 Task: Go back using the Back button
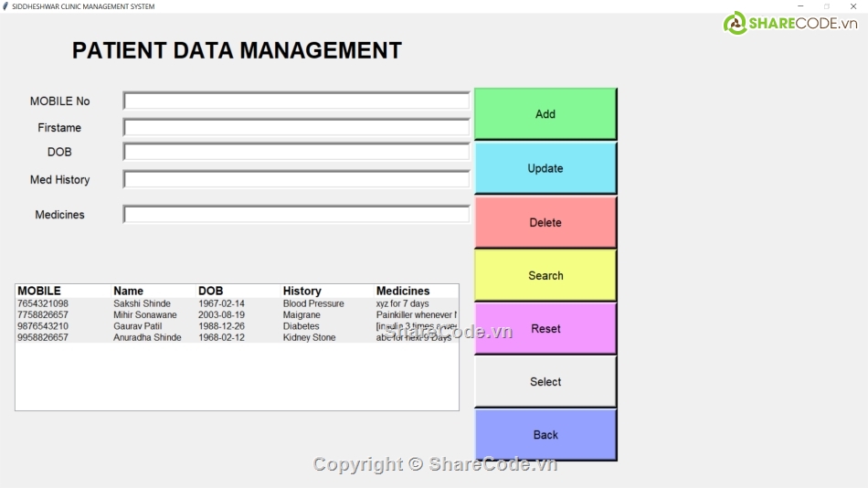(545, 435)
